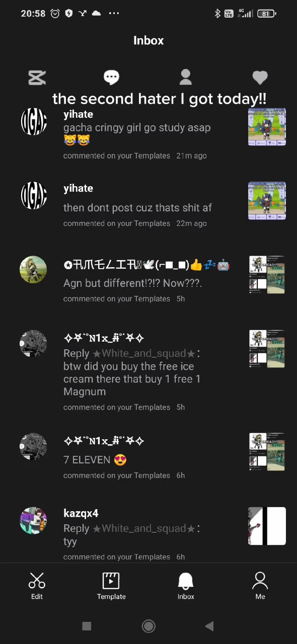This screenshot has width=297, height=644.
Task: Tap the Android back triangle button
Action: click(x=209, y=626)
